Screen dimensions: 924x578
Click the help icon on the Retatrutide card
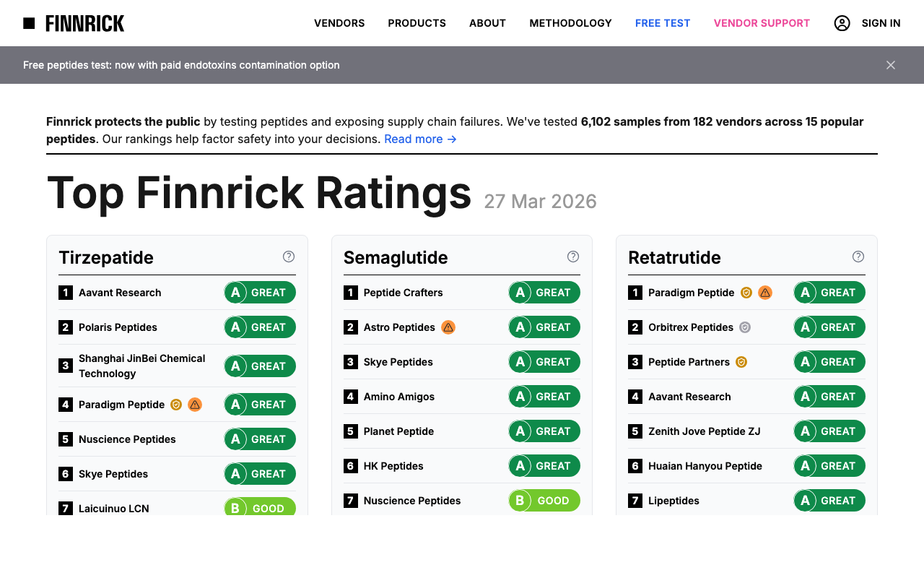(858, 256)
